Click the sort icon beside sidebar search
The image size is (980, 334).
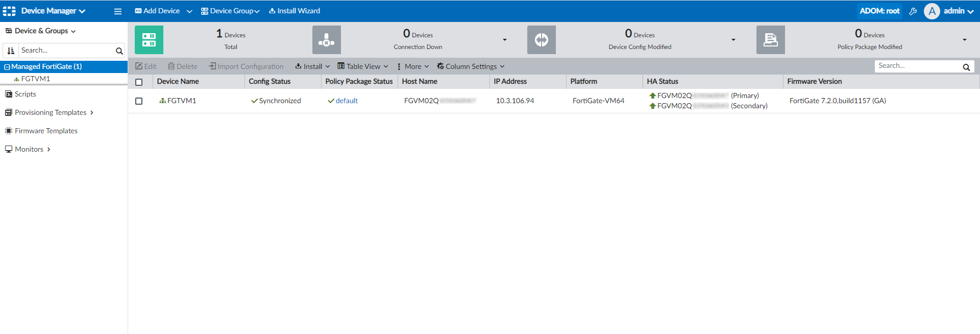click(x=11, y=51)
